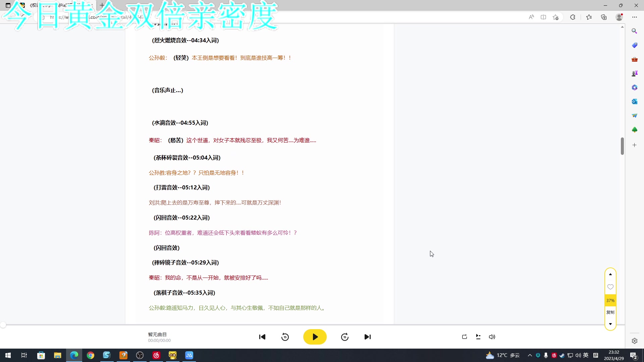Viewport: 644px width, 362px height.
Task: Switch to Chrome in the taskbar
Action: (91, 355)
